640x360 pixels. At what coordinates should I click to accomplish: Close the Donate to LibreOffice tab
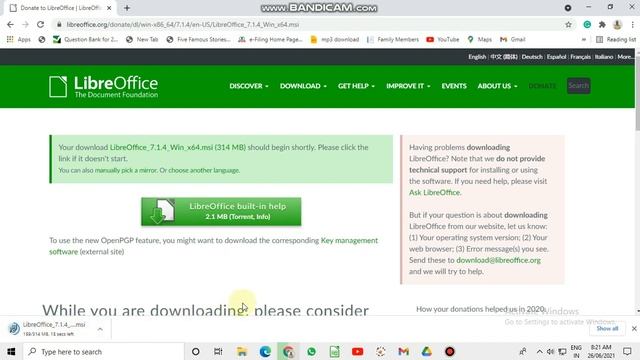(x=109, y=8)
